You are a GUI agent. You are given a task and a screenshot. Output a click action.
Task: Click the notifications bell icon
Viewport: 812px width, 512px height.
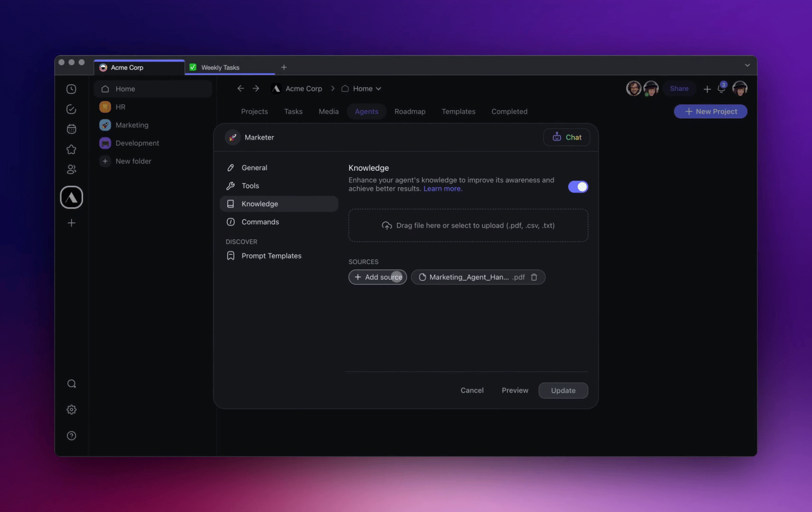[x=721, y=89]
